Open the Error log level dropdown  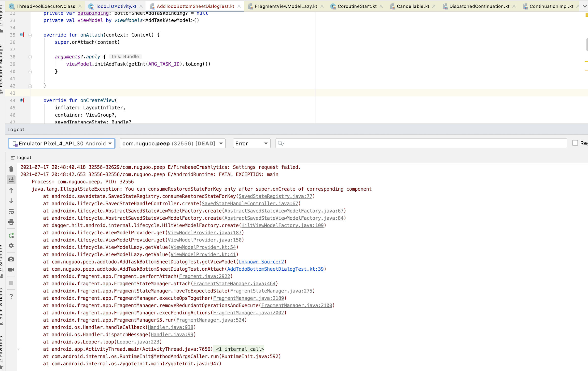251,144
